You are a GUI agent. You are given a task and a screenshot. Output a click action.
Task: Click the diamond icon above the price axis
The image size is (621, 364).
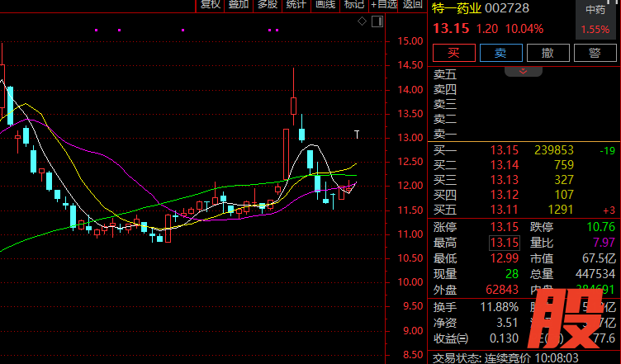tap(362, 21)
